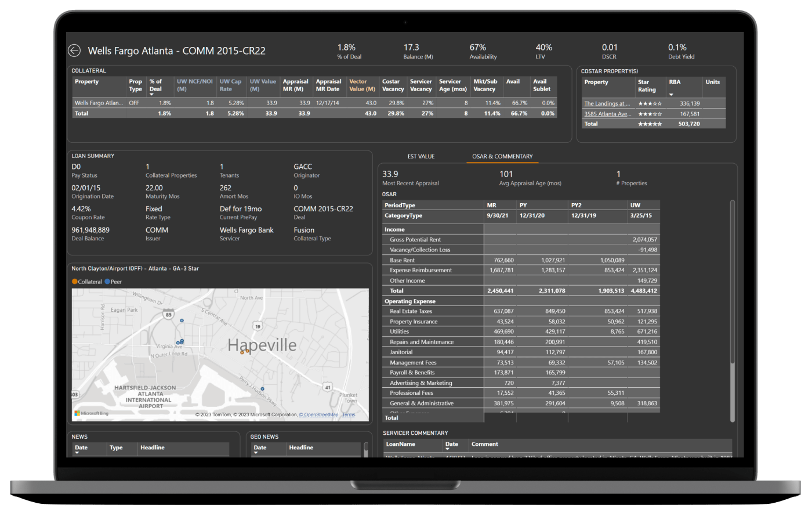This screenshot has width=812, height=519.
Task: Sort collateral table by % of Deal arrow
Action: coord(152,95)
